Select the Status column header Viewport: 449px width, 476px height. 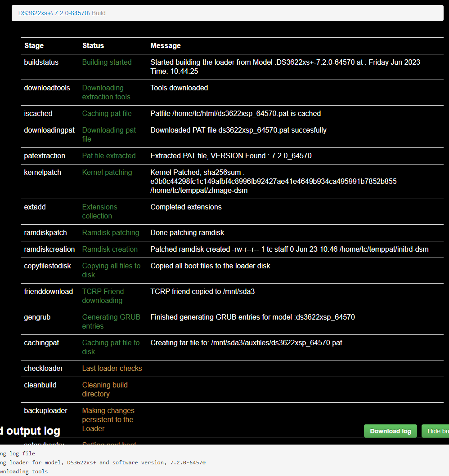[93, 45]
